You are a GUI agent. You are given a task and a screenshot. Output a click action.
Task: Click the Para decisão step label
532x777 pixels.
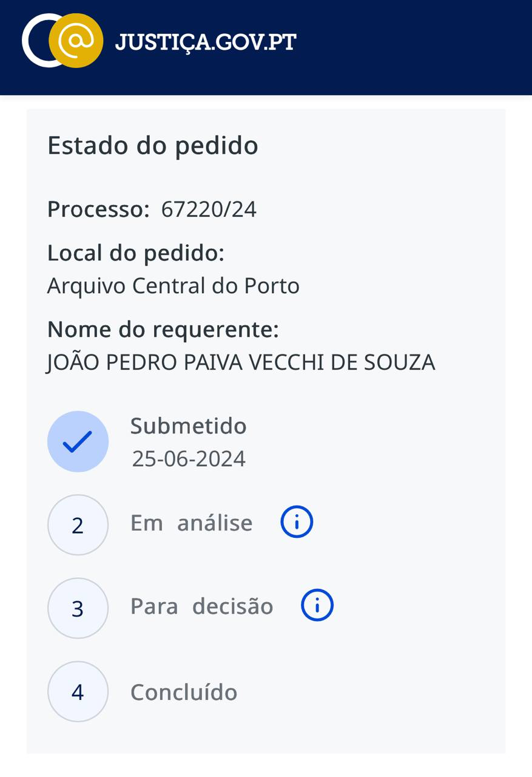coord(202,606)
